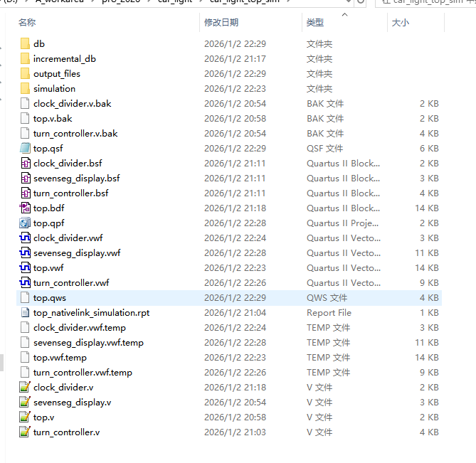Select the clock_divider.vwf waveform icon
Screen dimensions: 476x463
coord(25,238)
